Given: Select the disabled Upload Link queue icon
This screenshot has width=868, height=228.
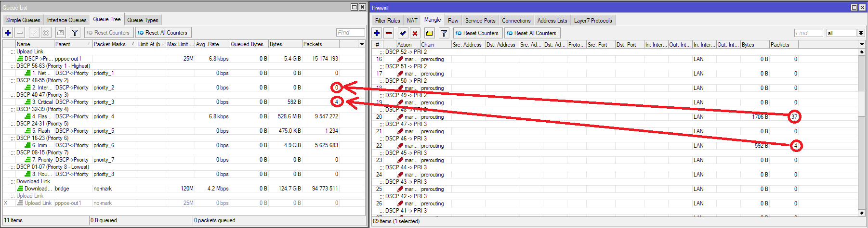Looking at the screenshot, I should click(x=20, y=203).
